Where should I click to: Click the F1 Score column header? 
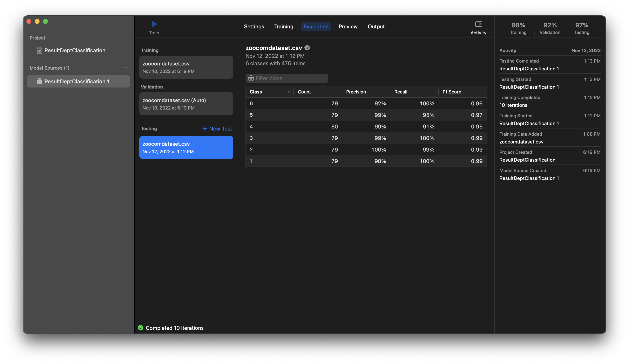click(x=452, y=92)
